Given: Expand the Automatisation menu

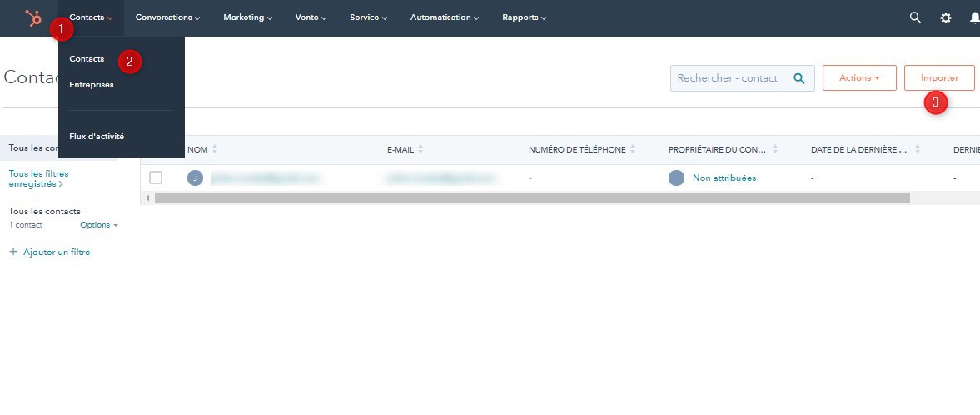Looking at the screenshot, I should coord(445,17).
